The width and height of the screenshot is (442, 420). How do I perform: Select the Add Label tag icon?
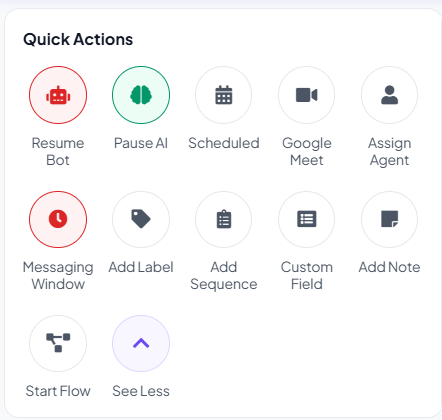click(x=141, y=219)
